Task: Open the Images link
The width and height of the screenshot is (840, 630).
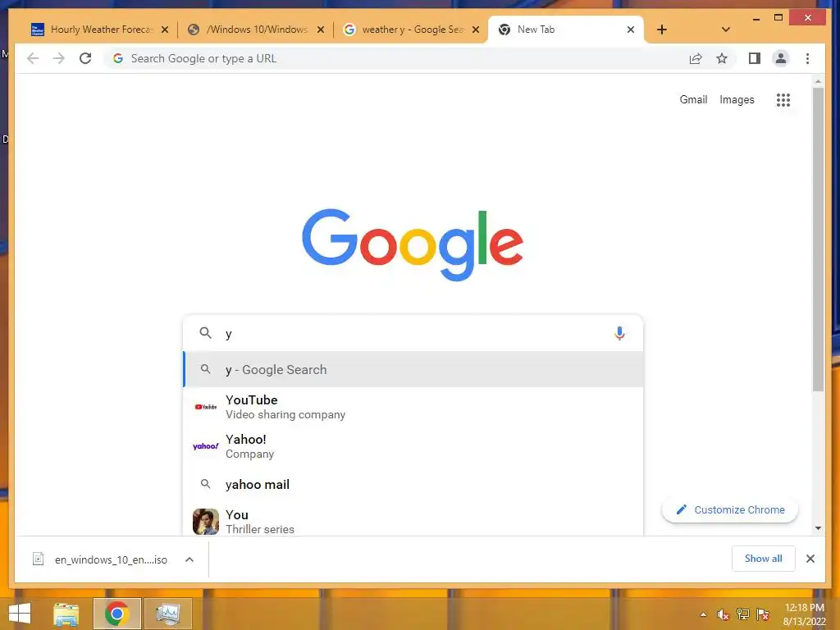Action: 737,99
